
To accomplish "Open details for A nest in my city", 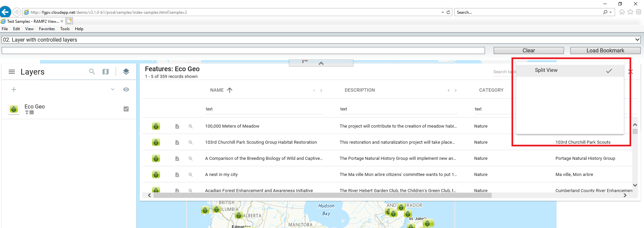I will 177,175.
